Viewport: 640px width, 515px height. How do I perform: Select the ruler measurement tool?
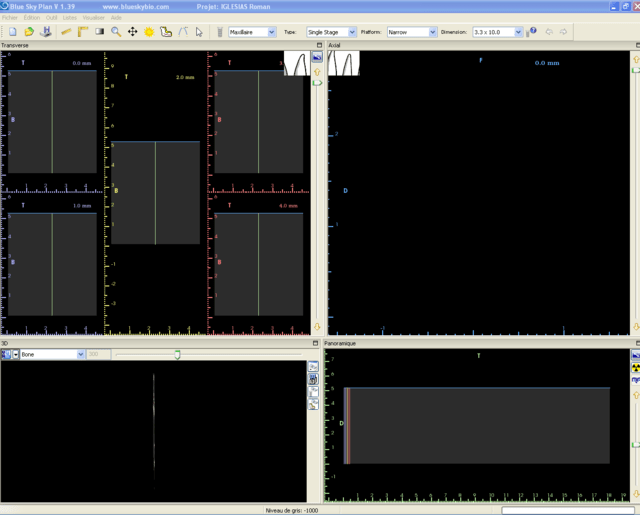click(x=66, y=32)
